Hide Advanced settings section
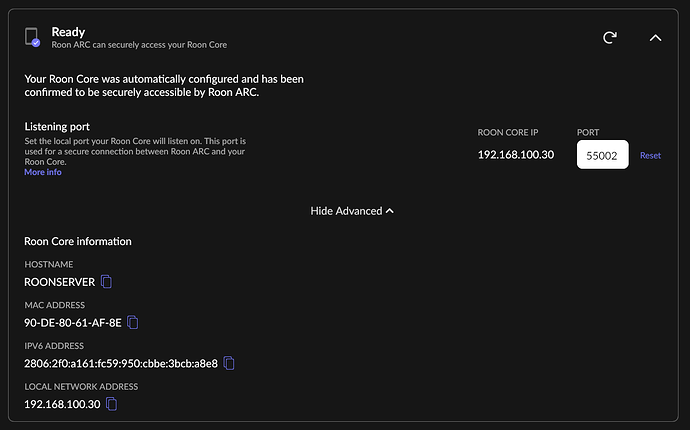The image size is (690, 430). tap(352, 211)
